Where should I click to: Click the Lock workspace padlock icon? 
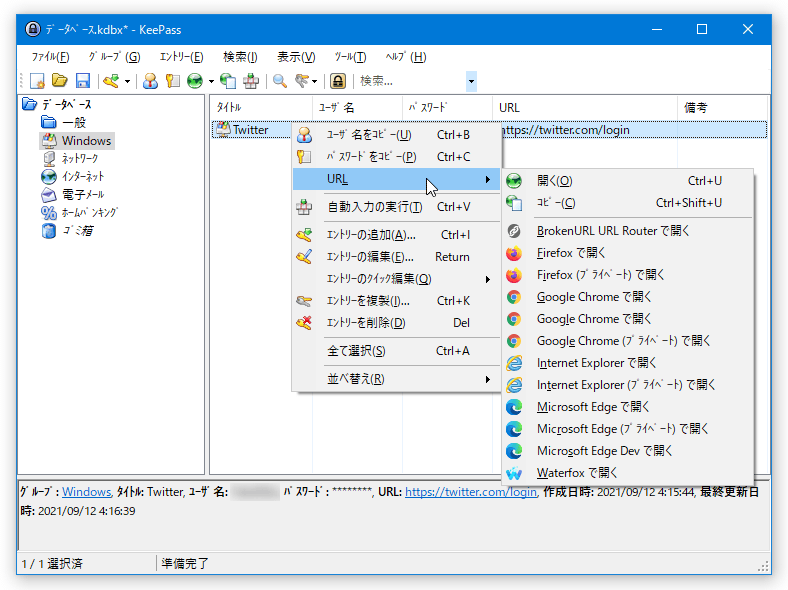(338, 81)
